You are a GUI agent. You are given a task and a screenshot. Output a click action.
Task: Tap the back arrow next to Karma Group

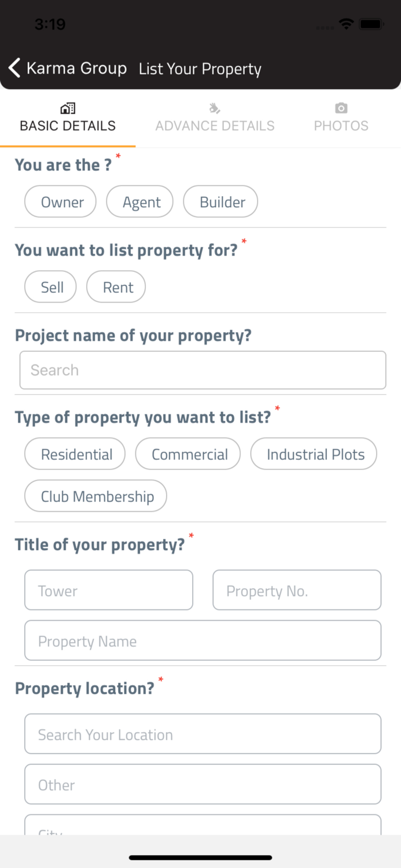click(x=14, y=68)
